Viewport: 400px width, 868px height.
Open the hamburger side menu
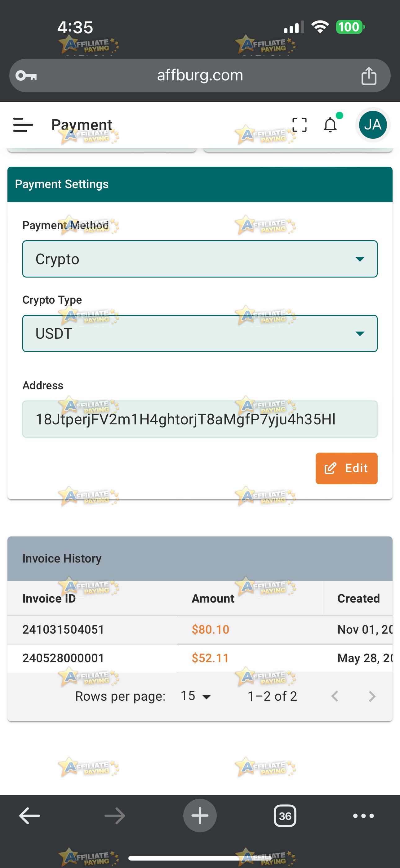pos(23,125)
